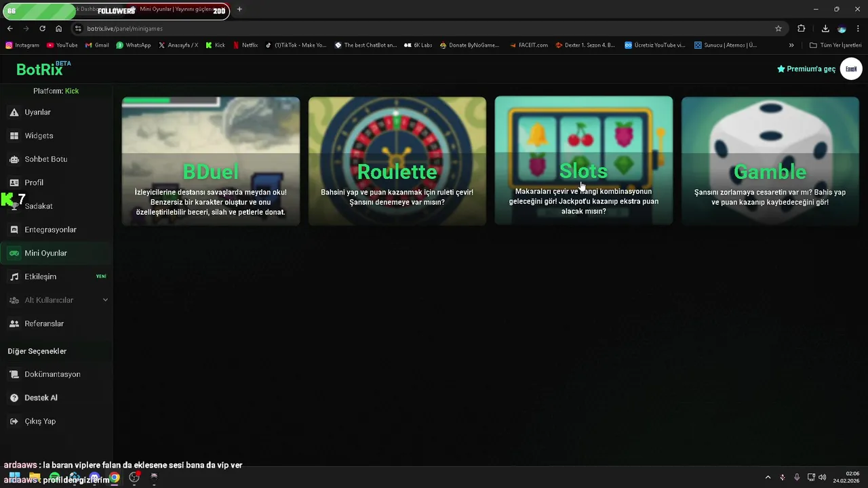This screenshot has width=868, height=488.
Task: Select the Referanslar people icon
Action: tap(14, 324)
